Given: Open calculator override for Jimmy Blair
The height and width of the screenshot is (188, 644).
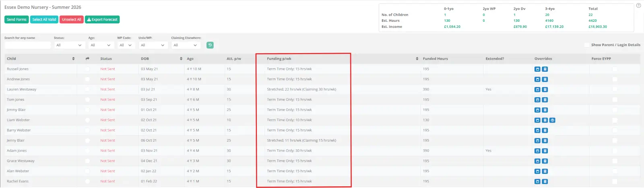Looking at the screenshot, I should pos(545,110).
